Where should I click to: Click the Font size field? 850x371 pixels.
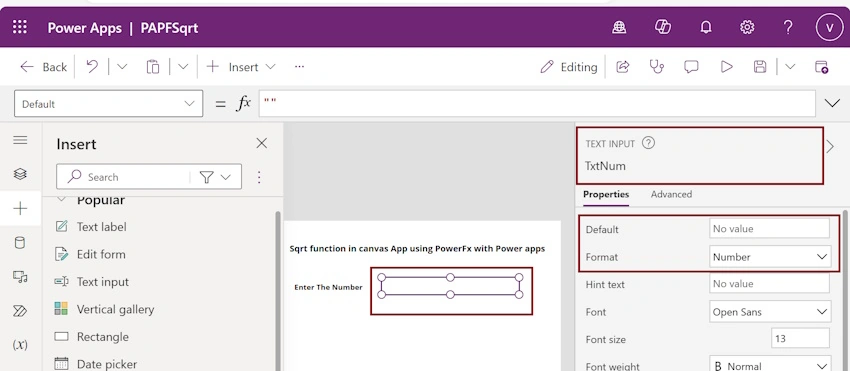point(800,339)
